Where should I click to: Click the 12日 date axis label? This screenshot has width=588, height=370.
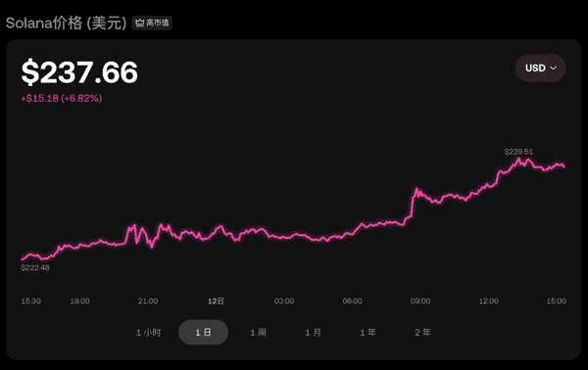[x=216, y=301]
